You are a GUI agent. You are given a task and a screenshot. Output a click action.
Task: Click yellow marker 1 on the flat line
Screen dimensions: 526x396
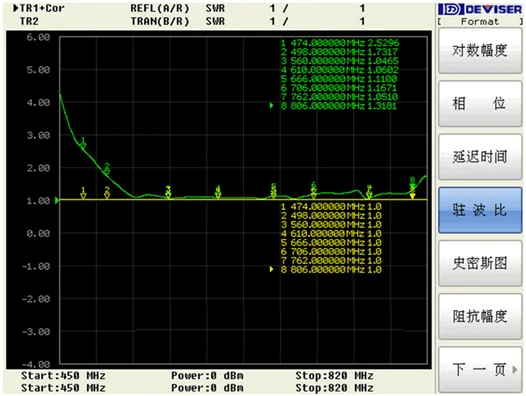pyautogui.click(x=83, y=193)
